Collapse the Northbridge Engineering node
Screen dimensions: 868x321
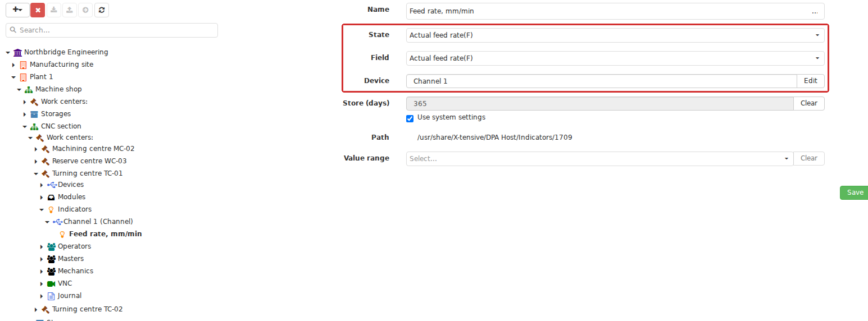8,52
